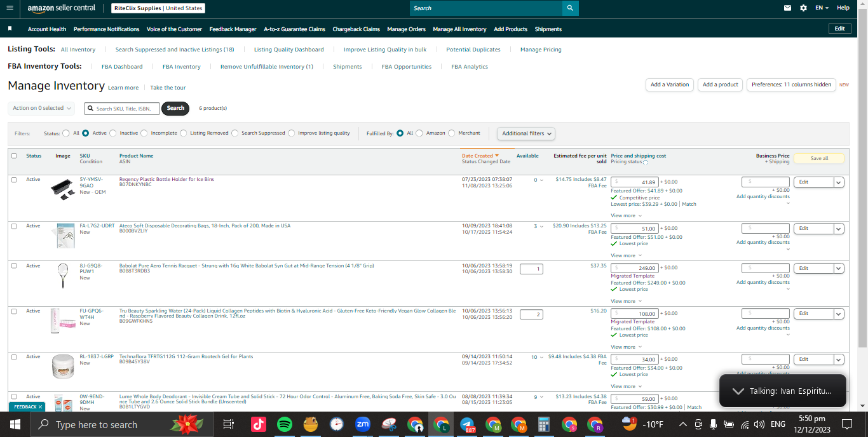Select Fulfilled By Amazon radio button
The image size is (868, 437).
(x=419, y=133)
